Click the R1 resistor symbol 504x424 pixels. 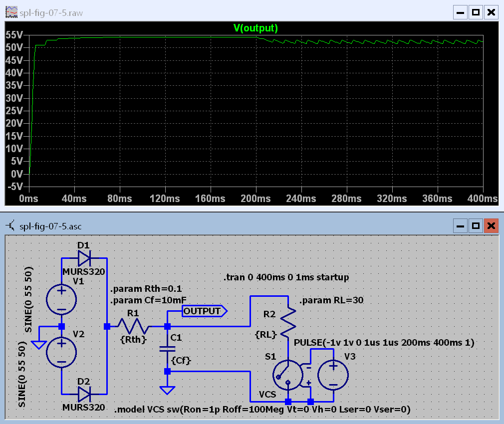(x=133, y=326)
